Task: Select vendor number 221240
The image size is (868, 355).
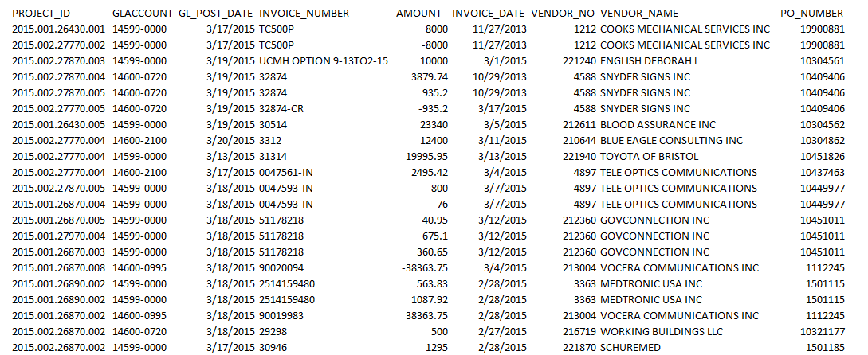Action: pos(579,60)
